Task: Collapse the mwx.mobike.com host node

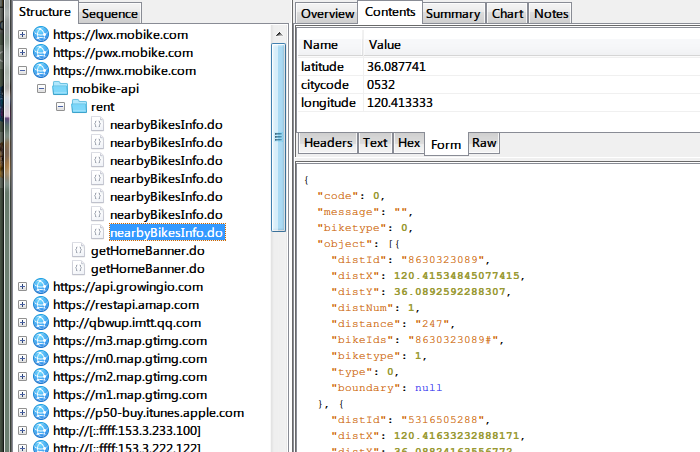Action: 22,71
